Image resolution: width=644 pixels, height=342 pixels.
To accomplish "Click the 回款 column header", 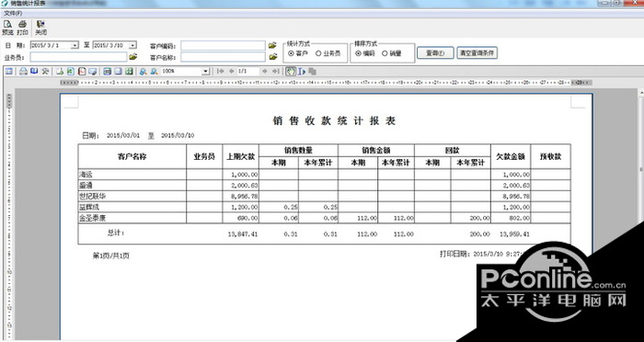I will coord(453,150).
